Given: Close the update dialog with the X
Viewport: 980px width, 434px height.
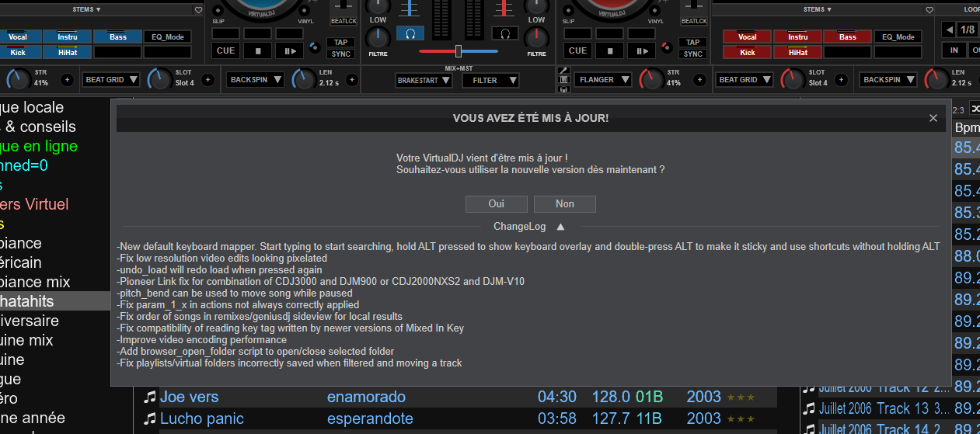Looking at the screenshot, I should tap(933, 118).
